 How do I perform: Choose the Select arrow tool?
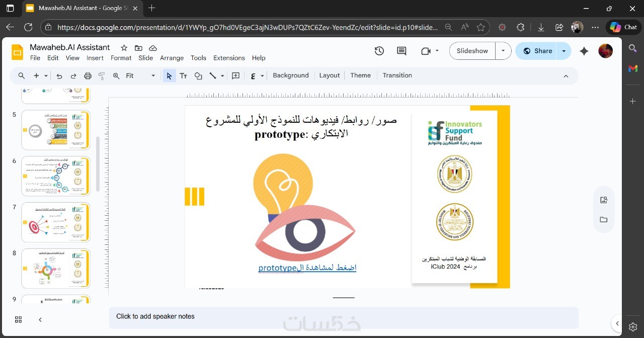pyautogui.click(x=169, y=76)
